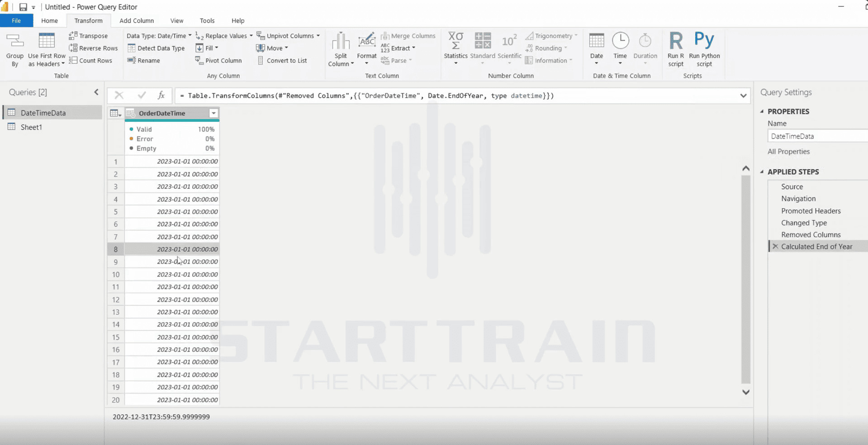Viewport: 868px width, 445px height.
Task: Click the table menu icon beside OrderDateTime
Action: tap(115, 113)
